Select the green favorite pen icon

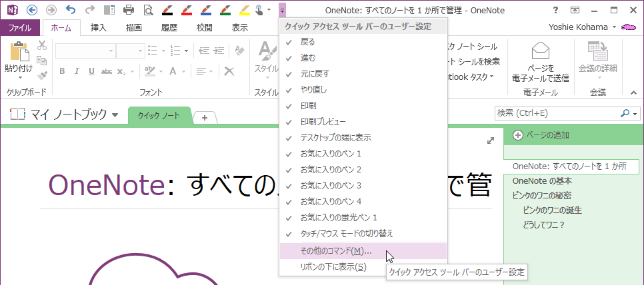225,10
